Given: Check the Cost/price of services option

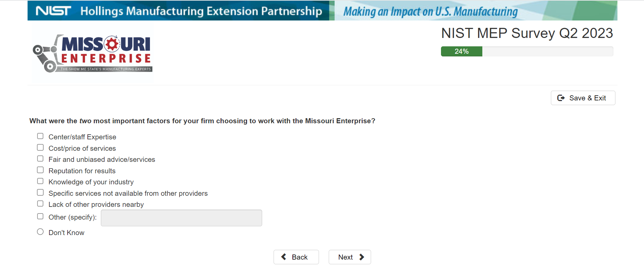Looking at the screenshot, I should [40, 148].
